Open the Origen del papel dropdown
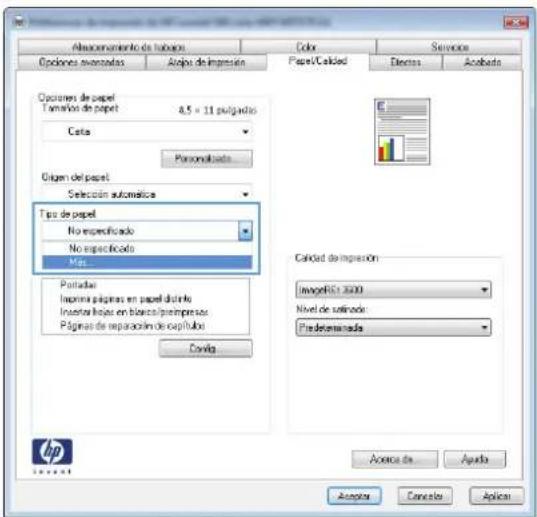The height and width of the screenshot is (517, 537). [x=147, y=194]
